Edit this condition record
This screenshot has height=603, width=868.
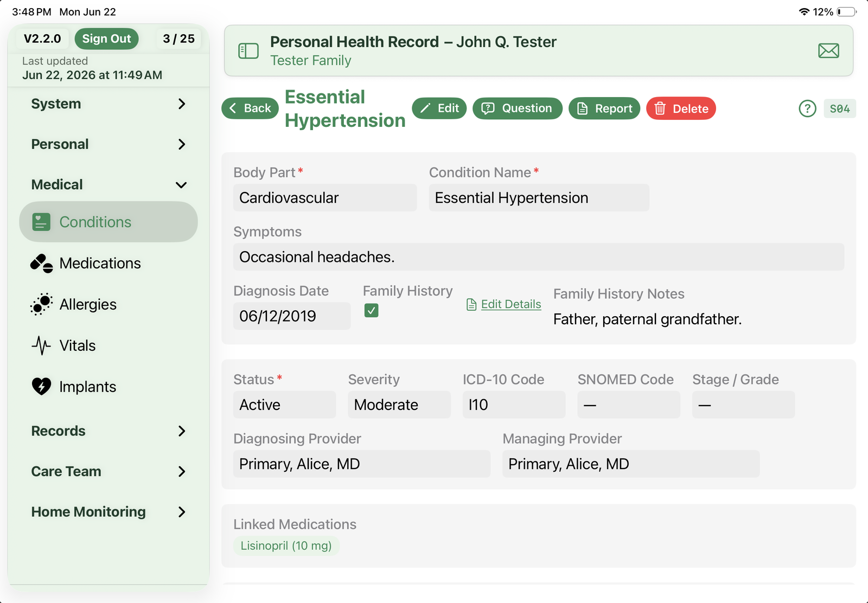tap(439, 108)
